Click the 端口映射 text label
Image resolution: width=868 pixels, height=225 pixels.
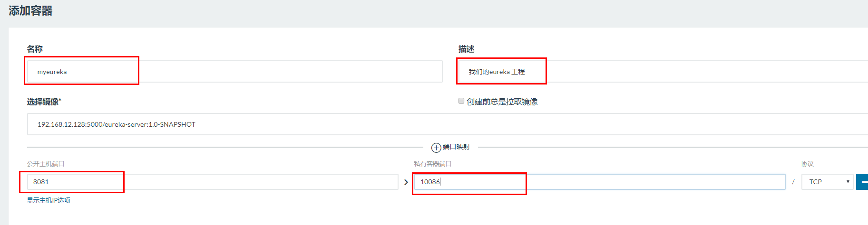coord(456,147)
